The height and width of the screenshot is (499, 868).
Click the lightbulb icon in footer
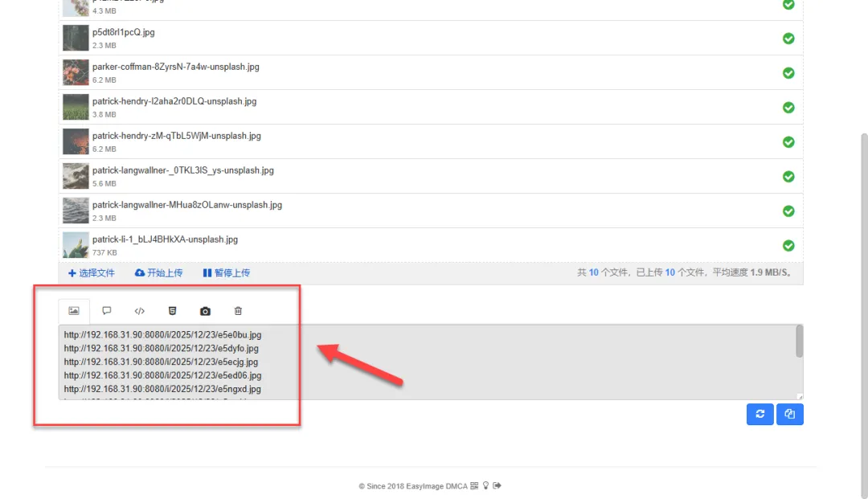point(485,486)
